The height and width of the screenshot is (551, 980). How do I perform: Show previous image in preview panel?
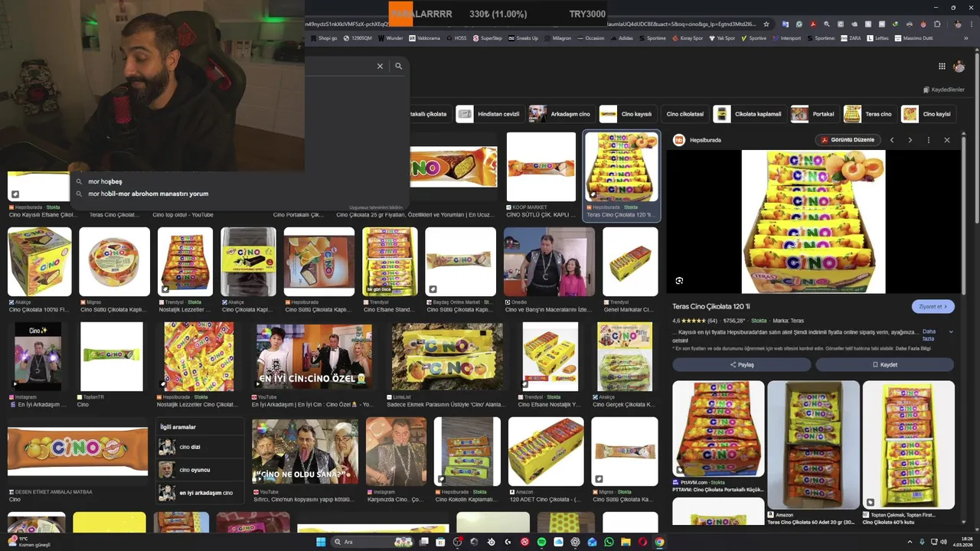point(892,140)
